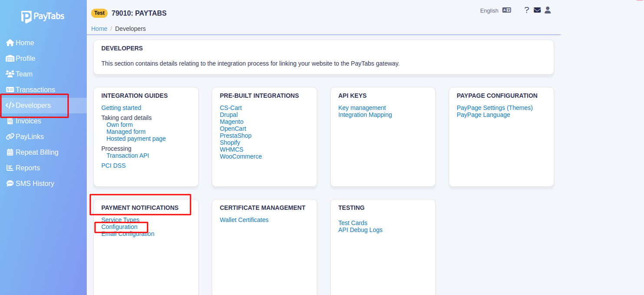The width and height of the screenshot is (644, 295).
Task: Open the Home menu item
Action: click(x=25, y=43)
